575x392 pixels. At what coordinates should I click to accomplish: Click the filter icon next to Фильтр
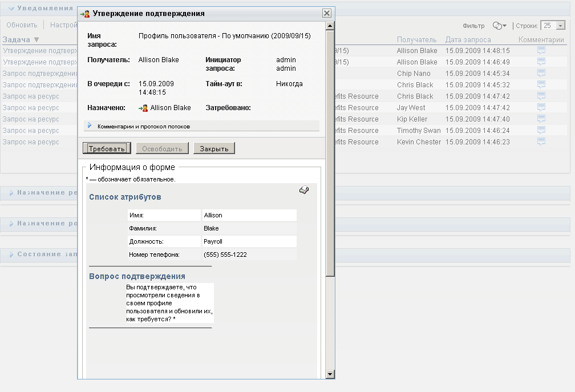point(499,26)
